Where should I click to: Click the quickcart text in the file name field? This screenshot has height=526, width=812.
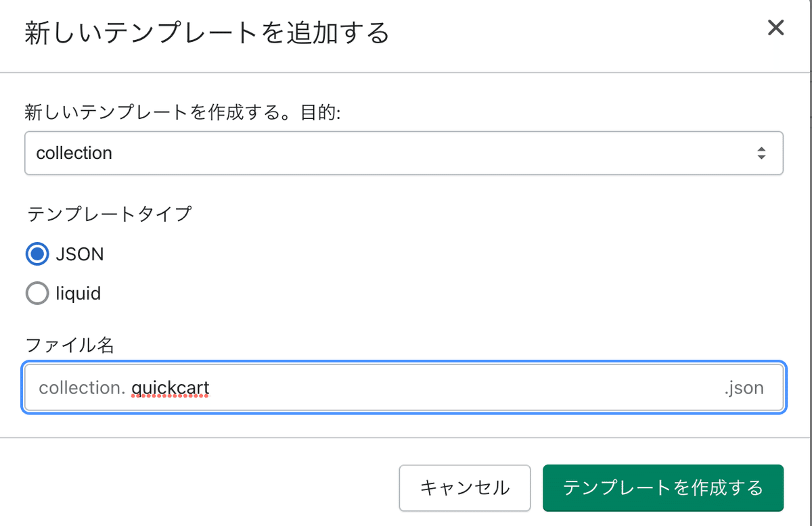pos(171,388)
